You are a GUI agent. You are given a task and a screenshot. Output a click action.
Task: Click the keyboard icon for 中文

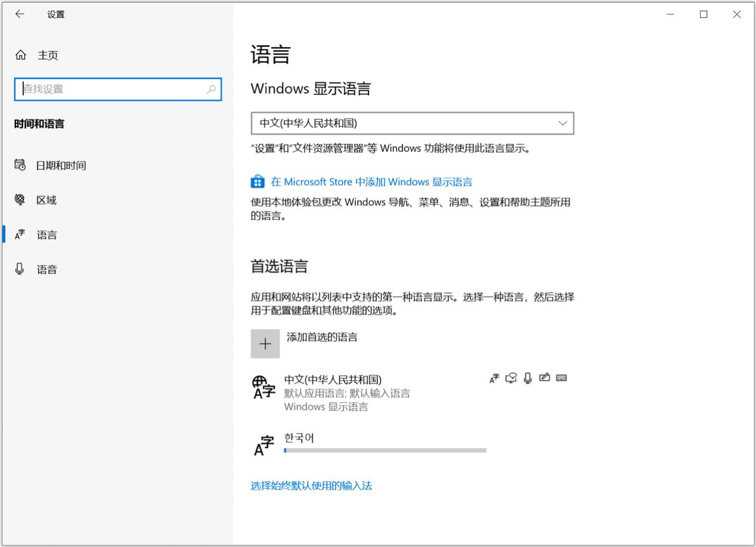[x=561, y=378]
